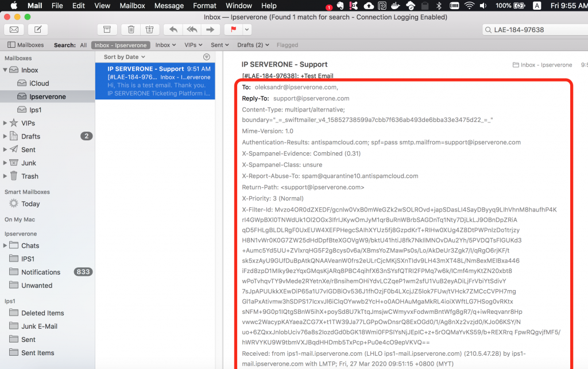The height and width of the screenshot is (369, 588).
Task: Delete the message using trash icon
Action: (x=131, y=29)
